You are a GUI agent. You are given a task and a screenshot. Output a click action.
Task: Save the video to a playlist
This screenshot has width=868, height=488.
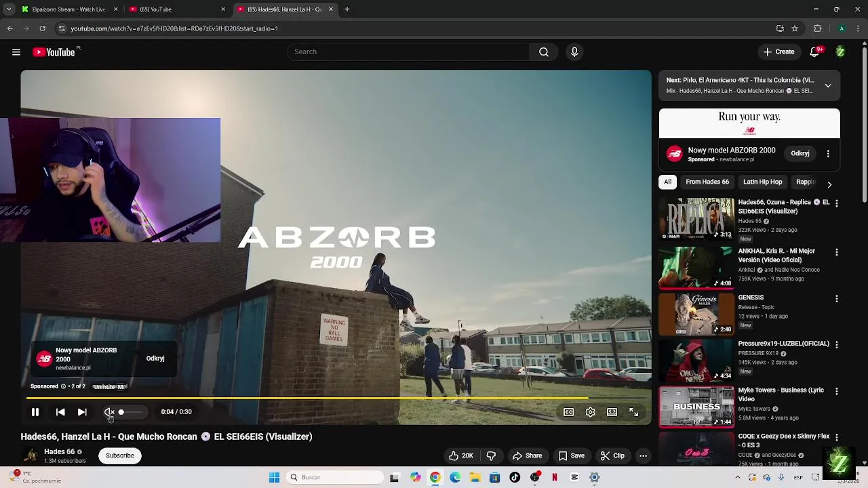point(571,456)
